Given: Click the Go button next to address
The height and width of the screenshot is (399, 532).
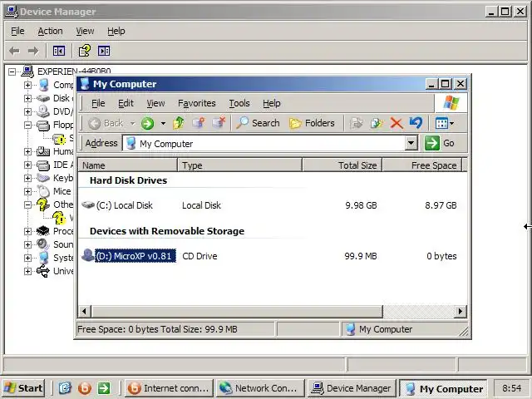Looking at the screenshot, I should [x=440, y=143].
